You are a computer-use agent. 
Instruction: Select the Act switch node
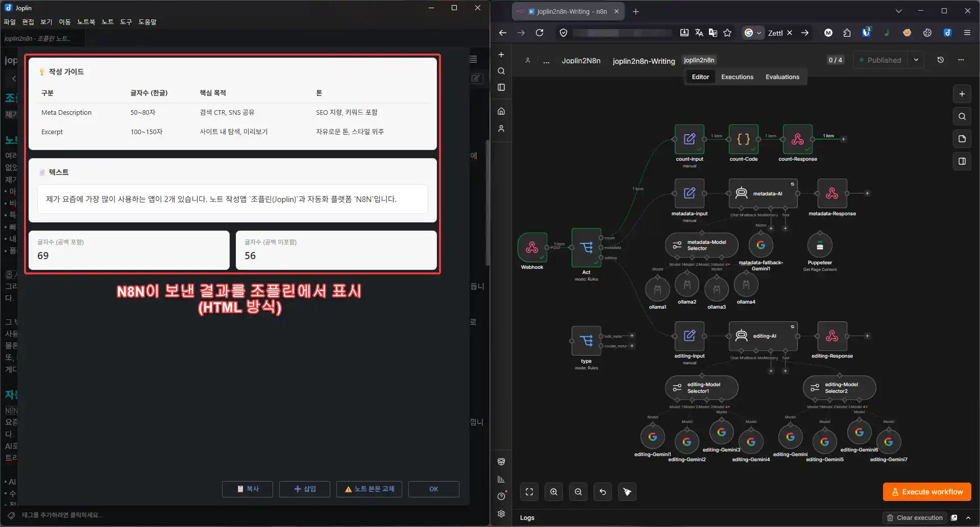pyautogui.click(x=586, y=247)
